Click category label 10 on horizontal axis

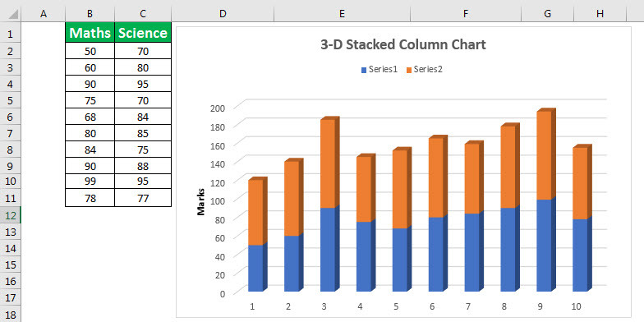(x=576, y=306)
